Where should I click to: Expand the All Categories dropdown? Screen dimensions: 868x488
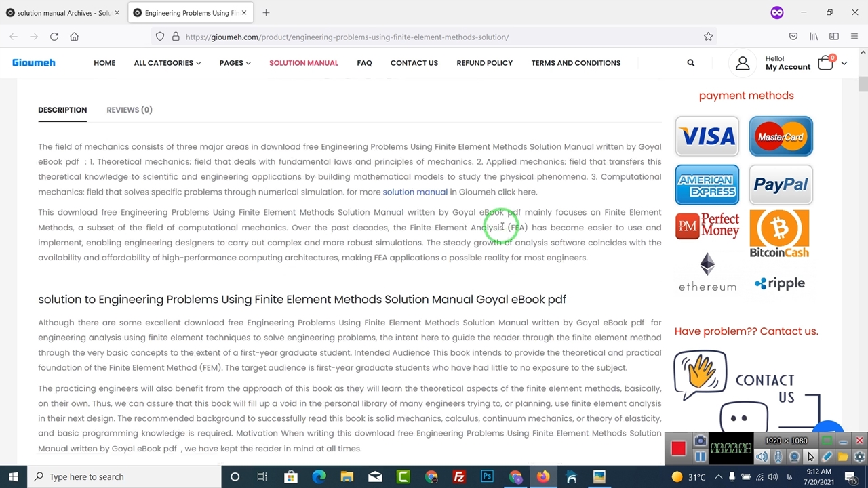point(167,63)
